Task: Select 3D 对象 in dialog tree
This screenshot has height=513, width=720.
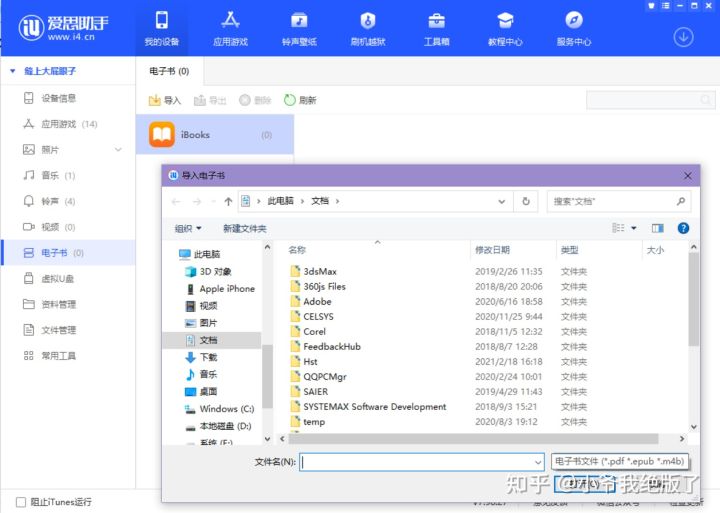Action: click(208, 271)
